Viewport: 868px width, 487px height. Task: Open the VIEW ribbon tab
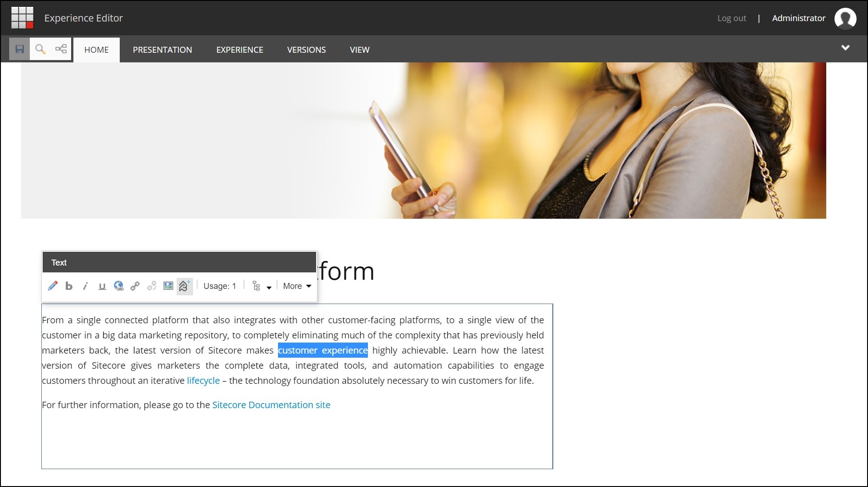pyautogui.click(x=360, y=50)
